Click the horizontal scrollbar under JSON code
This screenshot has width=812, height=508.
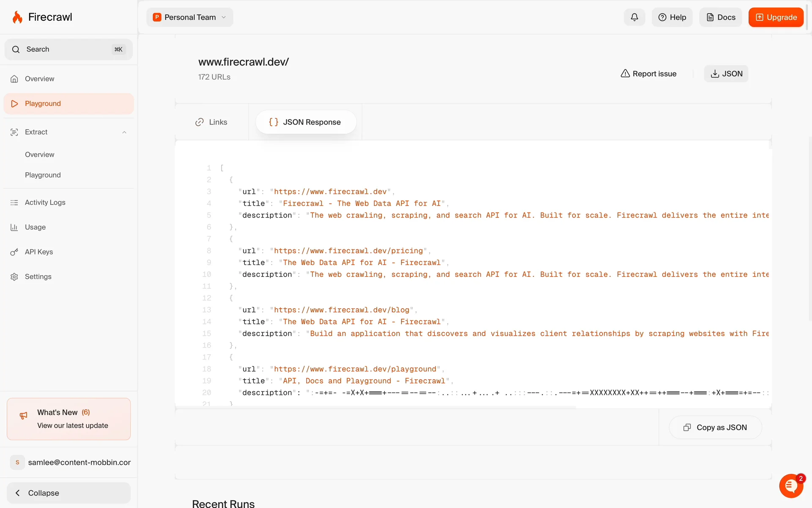click(x=376, y=407)
